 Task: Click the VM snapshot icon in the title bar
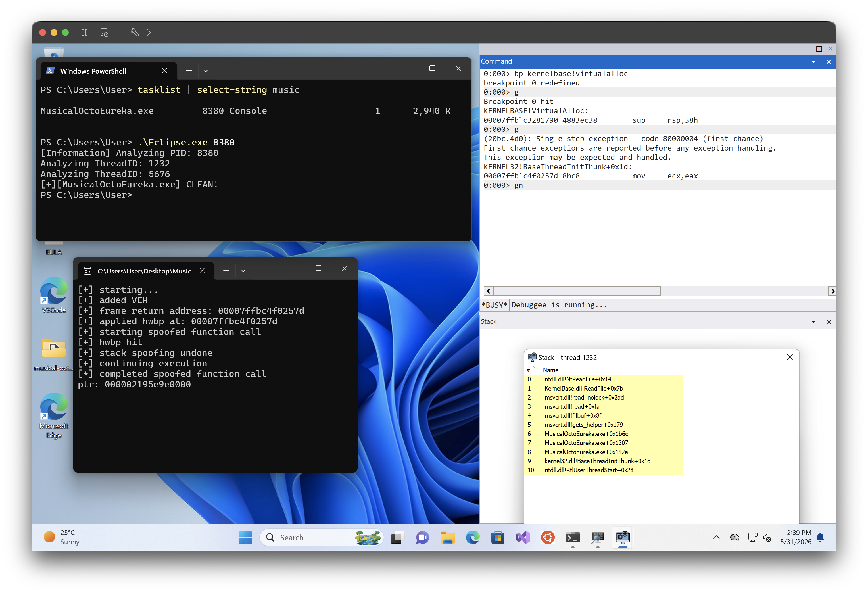click(x=105, y=32)
